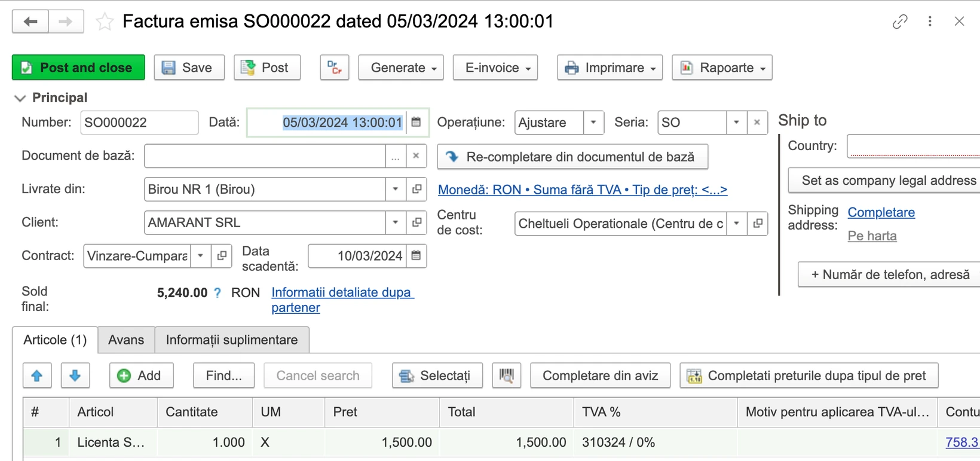Copy link using the chain icon

[900, 22]
